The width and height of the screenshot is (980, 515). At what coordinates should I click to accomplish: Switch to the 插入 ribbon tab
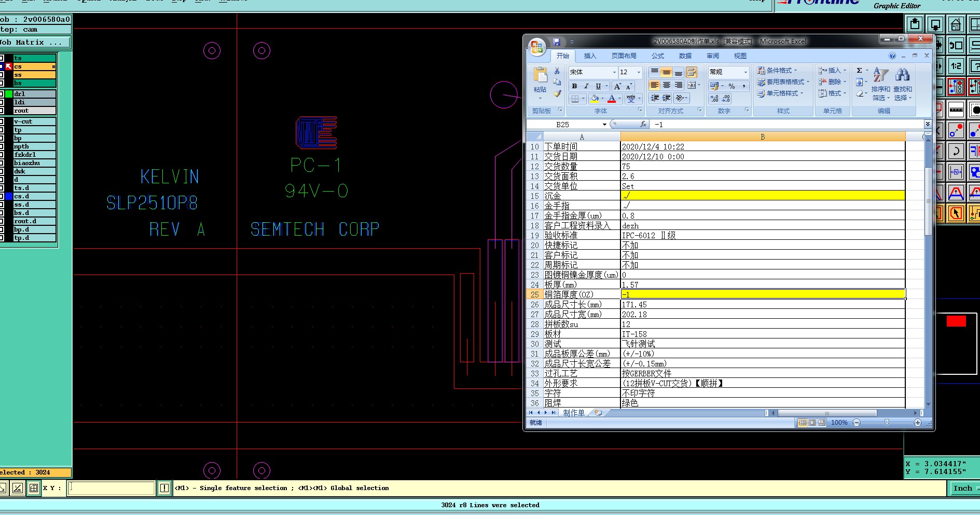590,56
